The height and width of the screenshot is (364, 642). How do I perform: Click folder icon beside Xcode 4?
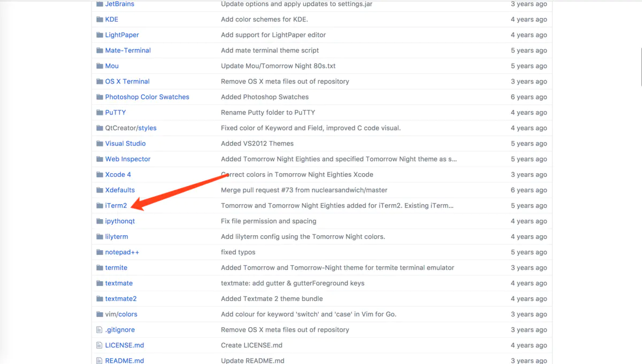[100, 174]
